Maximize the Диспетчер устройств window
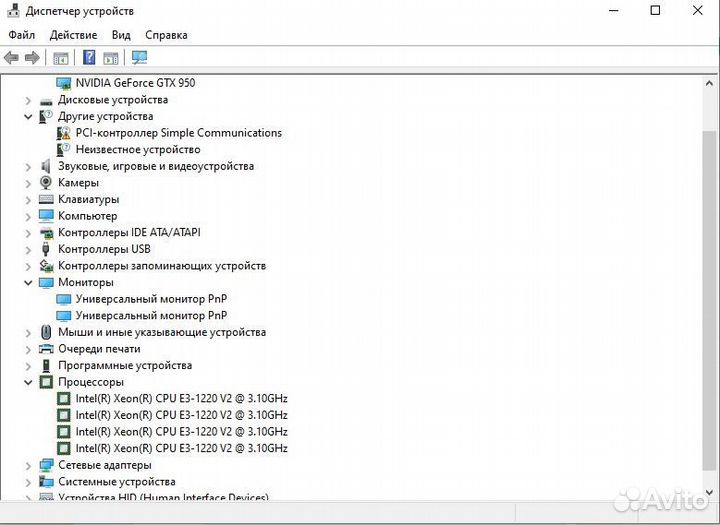The height and width of the screenshot is (525, 720). coord(656,11)
